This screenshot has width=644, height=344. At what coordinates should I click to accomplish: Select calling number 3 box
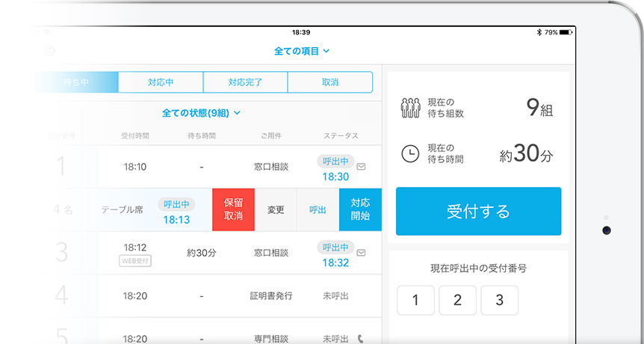coord(499,301)
